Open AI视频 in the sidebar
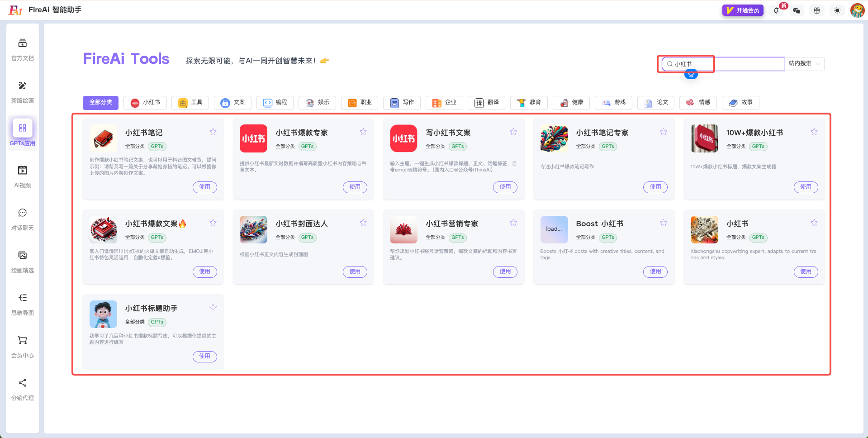Screen dimensions: 868x438 point(22,176)
